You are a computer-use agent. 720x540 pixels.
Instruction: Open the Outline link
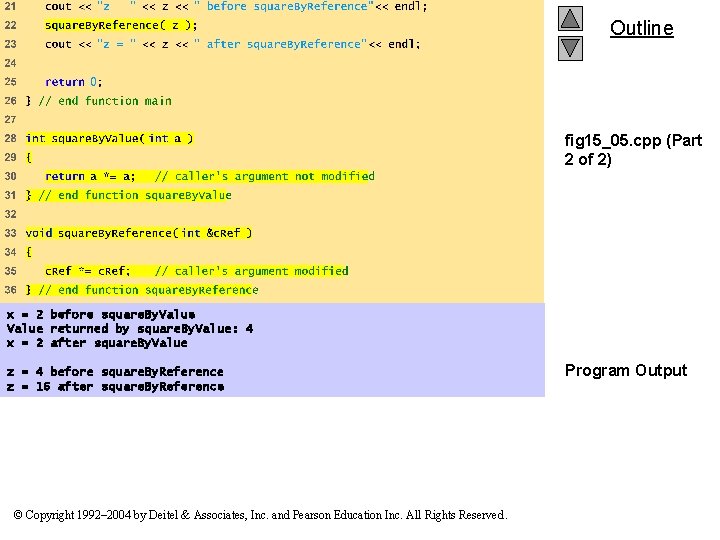641,28
